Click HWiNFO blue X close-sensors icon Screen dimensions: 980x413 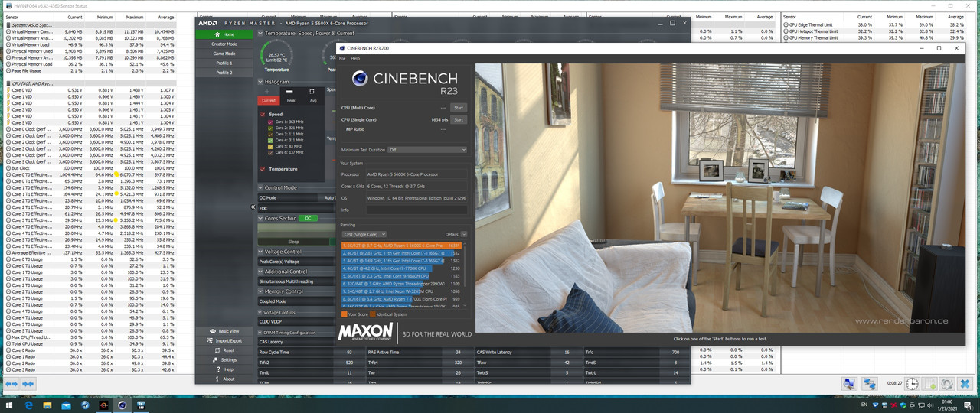965,384
